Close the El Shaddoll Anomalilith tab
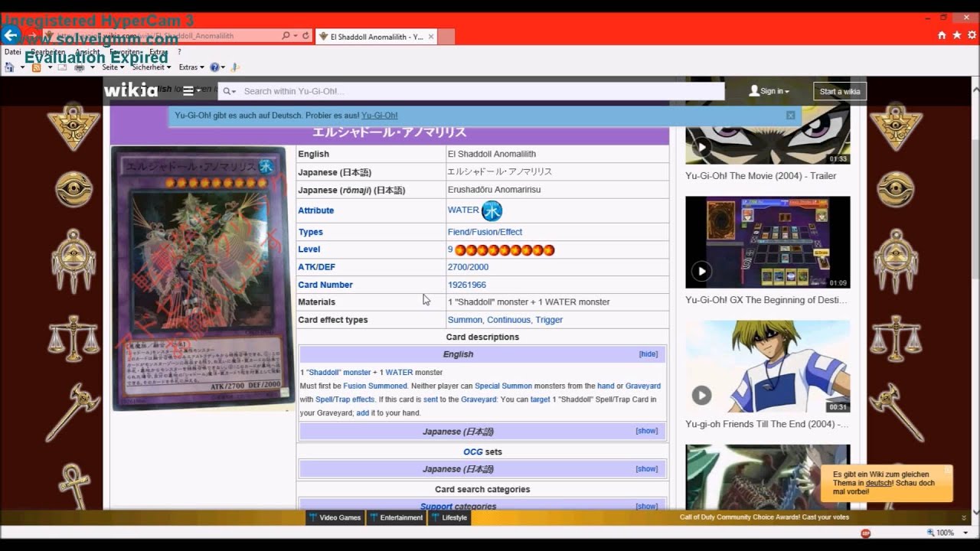Screen dimensions: 980x551 click(x=431, y=36)
